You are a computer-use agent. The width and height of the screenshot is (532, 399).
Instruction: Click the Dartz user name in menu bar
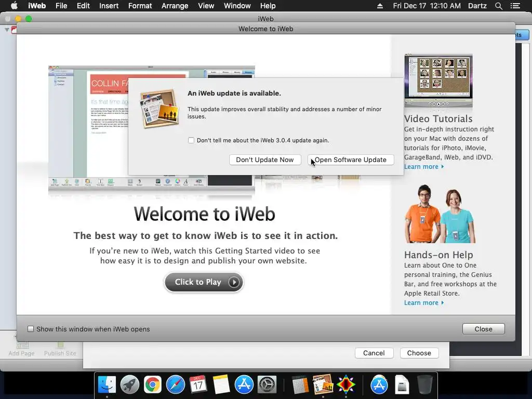[x=477, y=6]
